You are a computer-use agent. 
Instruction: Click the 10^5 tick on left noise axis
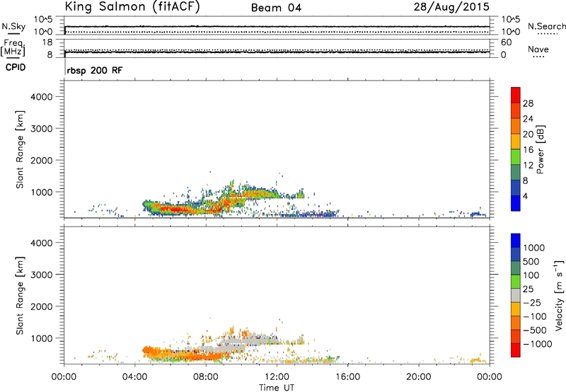[x=43, y=19]
